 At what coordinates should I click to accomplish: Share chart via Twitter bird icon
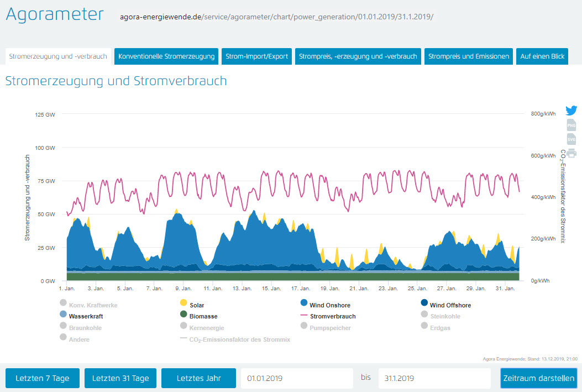click(571, 111)
